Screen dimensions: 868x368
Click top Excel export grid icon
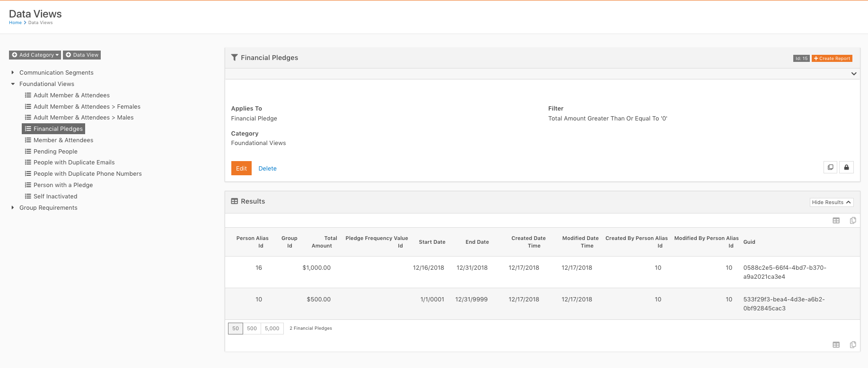pyautogui.click(x=836, y=221)
